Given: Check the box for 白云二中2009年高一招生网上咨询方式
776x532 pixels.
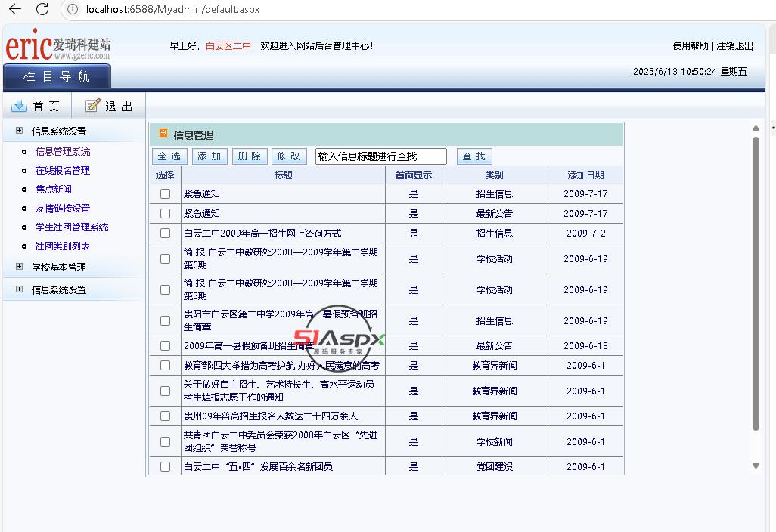Looking at the screenshot, I should [165, 234].
